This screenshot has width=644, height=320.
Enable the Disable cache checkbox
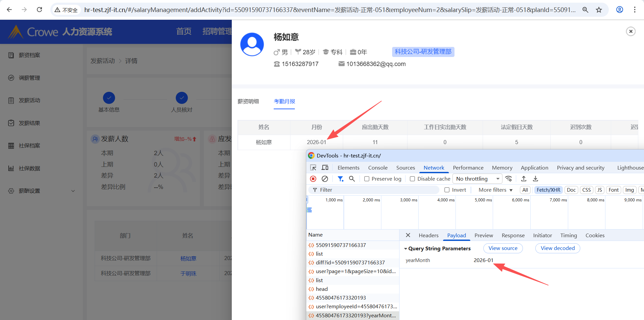(x=413, y=179)
